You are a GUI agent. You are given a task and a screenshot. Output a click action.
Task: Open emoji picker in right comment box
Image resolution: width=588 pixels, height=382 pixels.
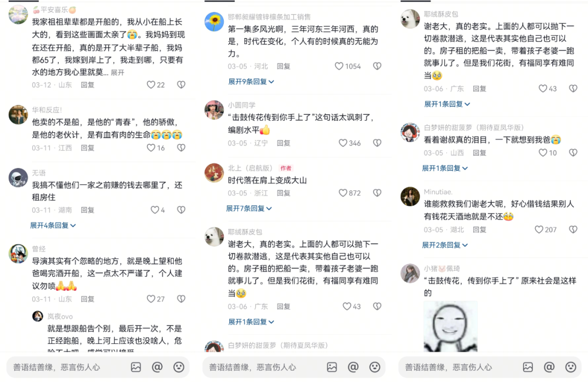pyautogui.click(x=571, y=367)
